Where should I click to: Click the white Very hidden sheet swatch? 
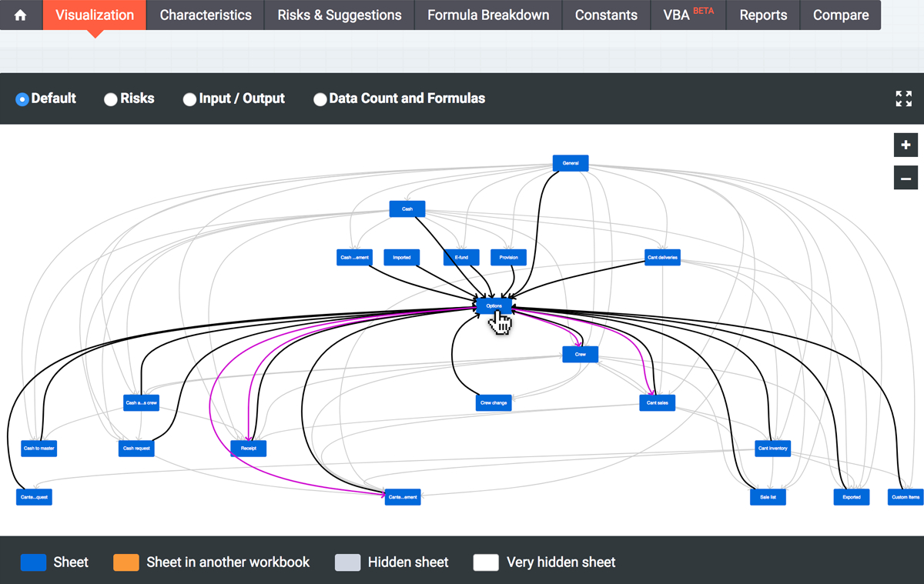tap(486, 562)
